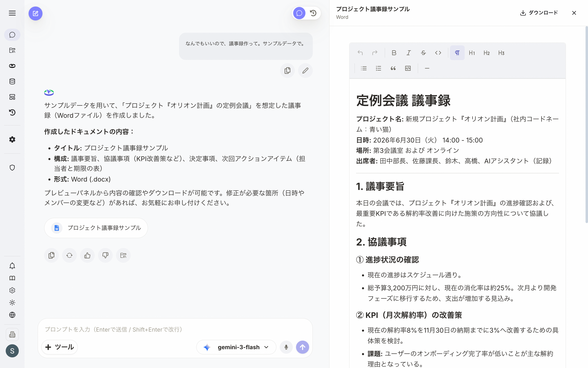Select the paragraph style button
This screenshot has height=368, width=588.
tap(457, 53)
